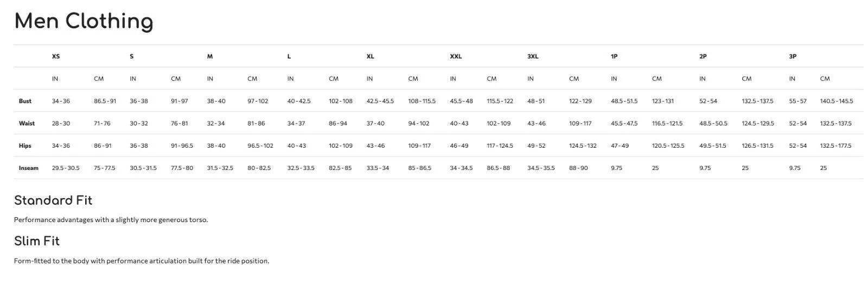Screen dimensions: 868x284
Task: Select the XXL size column header
Action: (x=456, y=56)
